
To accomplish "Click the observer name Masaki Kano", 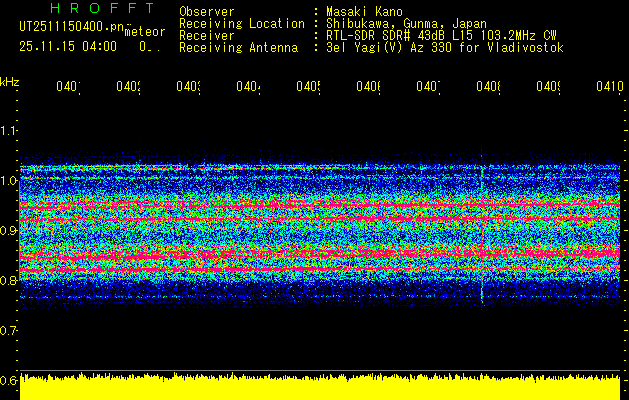I will pos(364,12).
